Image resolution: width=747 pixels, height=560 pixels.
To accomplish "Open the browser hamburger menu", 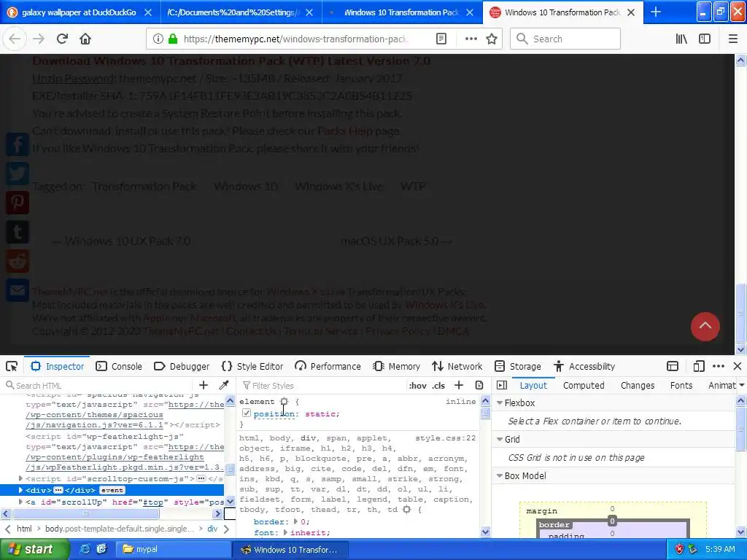I will pyautogui.click(x=732, y=39).
